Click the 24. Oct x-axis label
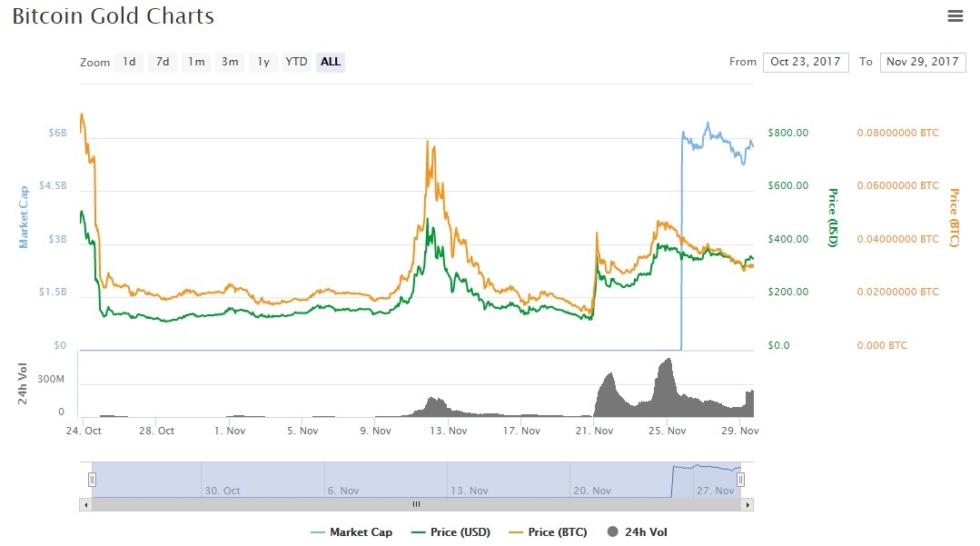 tap(84, 431)
